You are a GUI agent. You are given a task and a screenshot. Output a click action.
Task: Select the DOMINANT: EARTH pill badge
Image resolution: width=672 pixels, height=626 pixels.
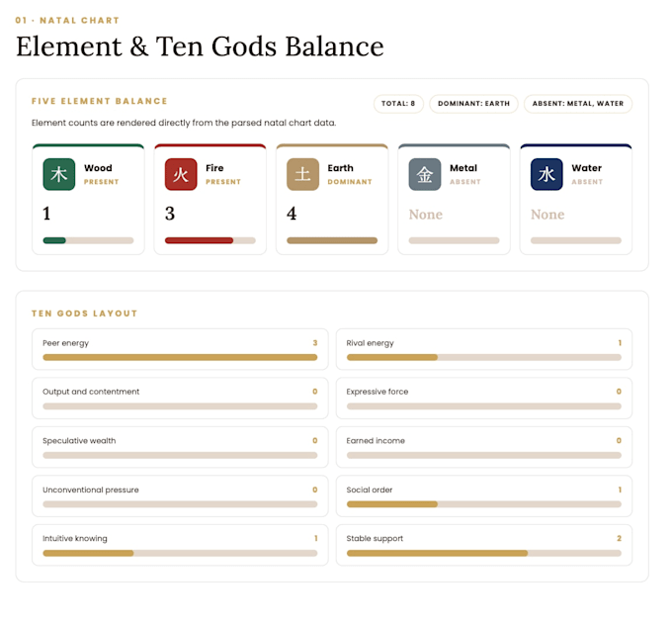(473, 104)
